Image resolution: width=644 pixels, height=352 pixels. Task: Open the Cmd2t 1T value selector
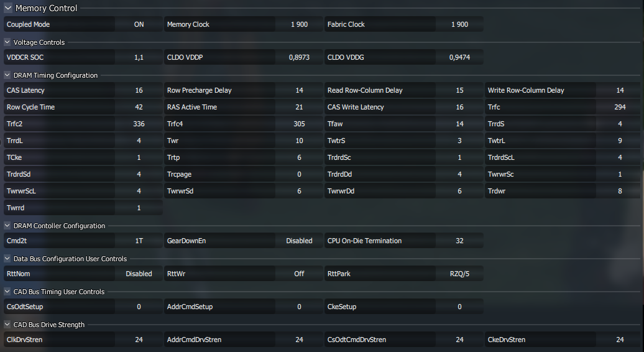139,241
